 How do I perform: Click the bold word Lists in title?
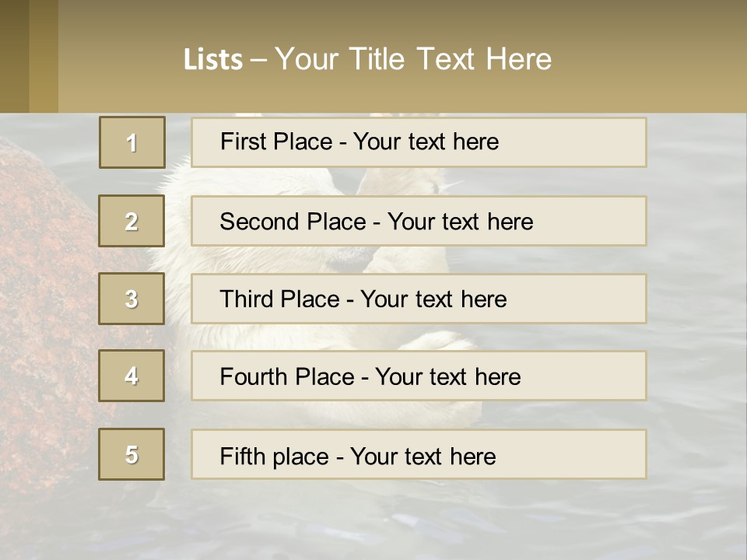213,60
